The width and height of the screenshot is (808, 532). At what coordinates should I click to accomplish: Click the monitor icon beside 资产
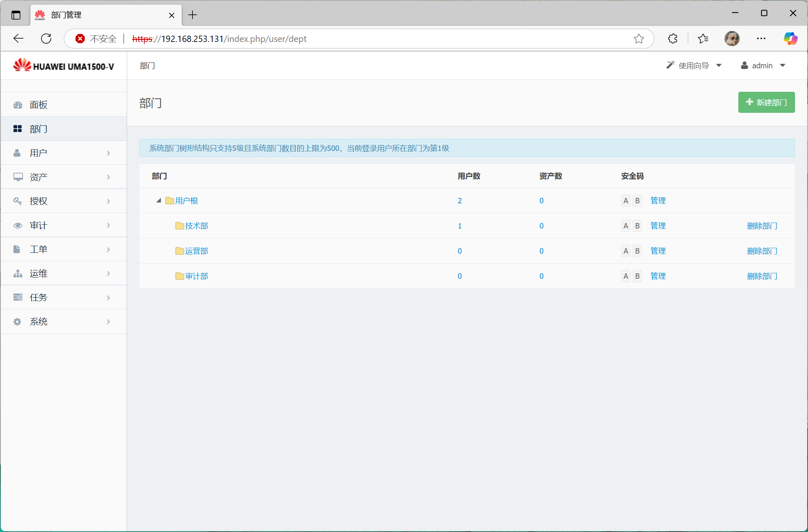18,177
